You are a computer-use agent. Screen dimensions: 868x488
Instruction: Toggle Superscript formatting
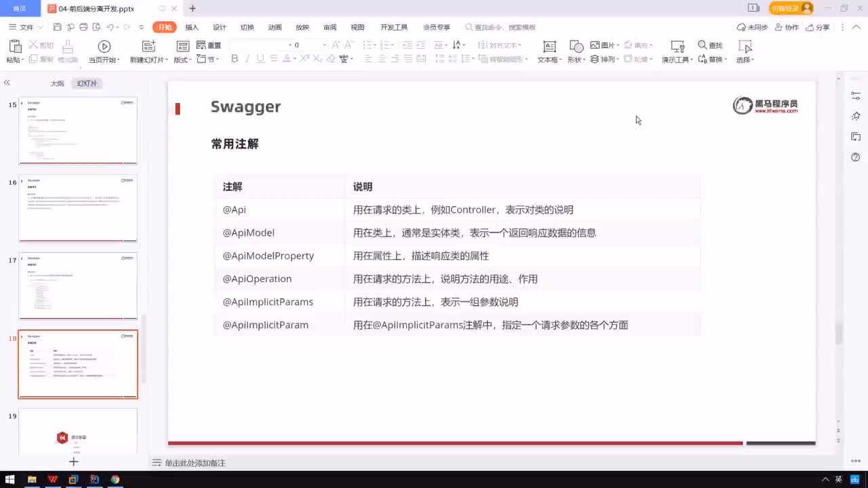point(305,59)
